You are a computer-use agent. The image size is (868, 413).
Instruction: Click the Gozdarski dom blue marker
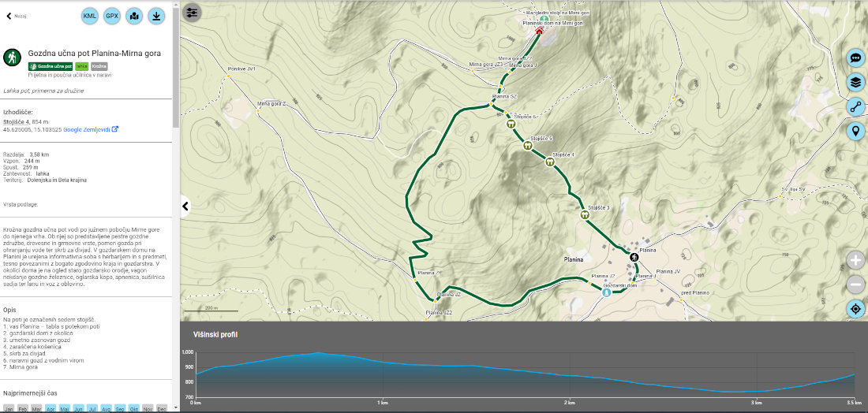pos(606,292)
